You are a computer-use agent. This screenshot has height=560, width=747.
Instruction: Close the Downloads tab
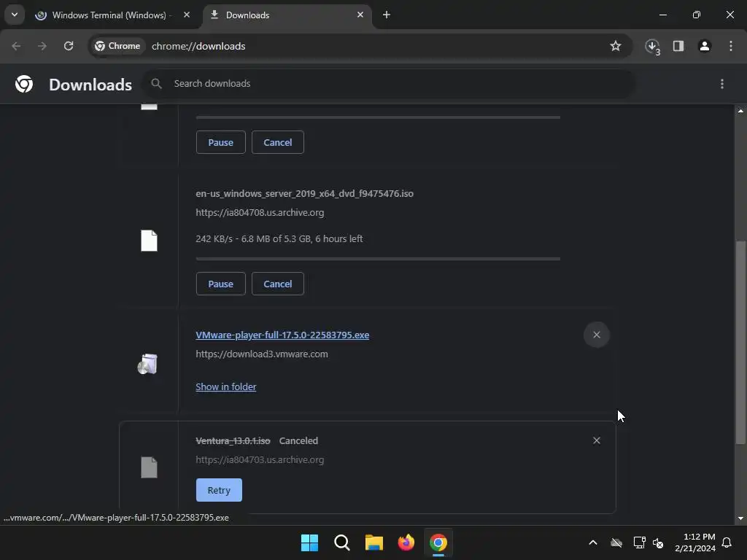click(x=360, y=15)
